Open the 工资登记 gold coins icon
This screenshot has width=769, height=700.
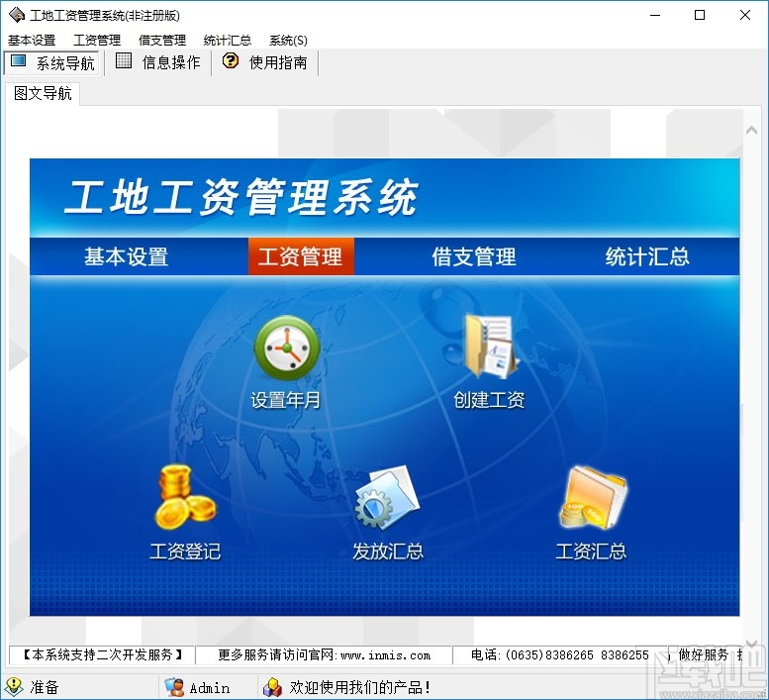pyautogui.click(x=184, y=497)
